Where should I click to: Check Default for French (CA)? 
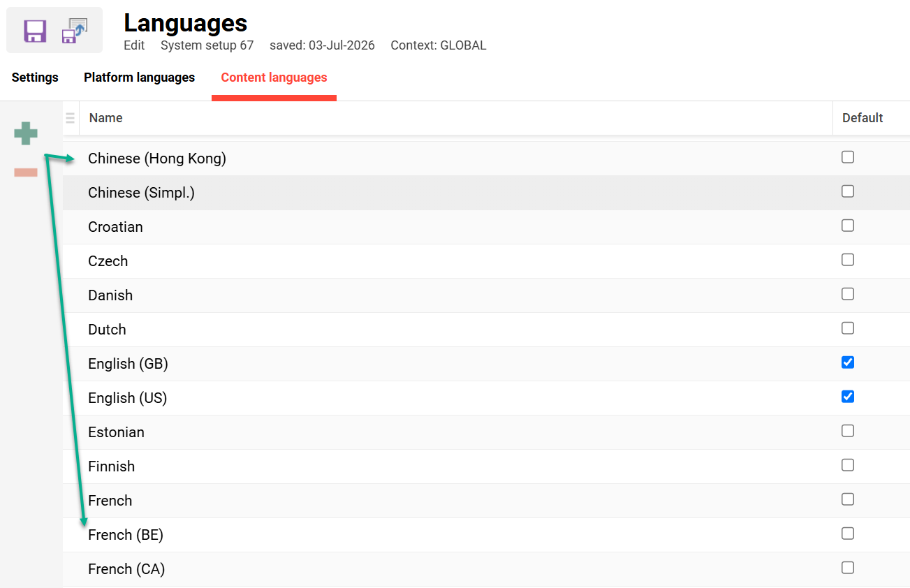(848, 568)
